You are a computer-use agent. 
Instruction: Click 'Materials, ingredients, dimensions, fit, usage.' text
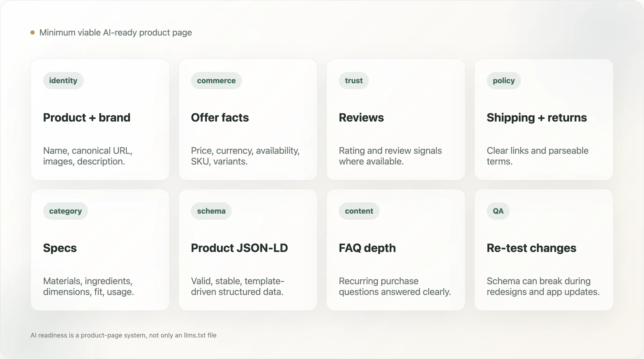(x=88, y=286)
